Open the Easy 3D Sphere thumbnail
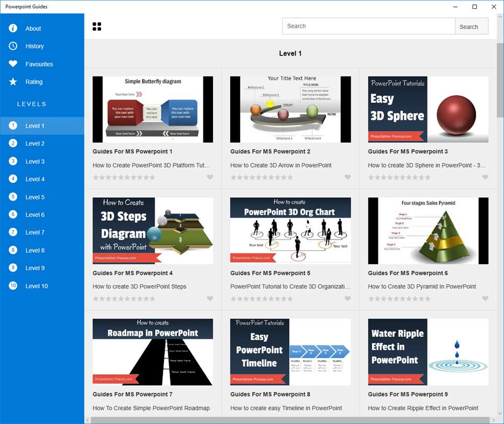This screenshot has width=504, height=424. [428, 109]
